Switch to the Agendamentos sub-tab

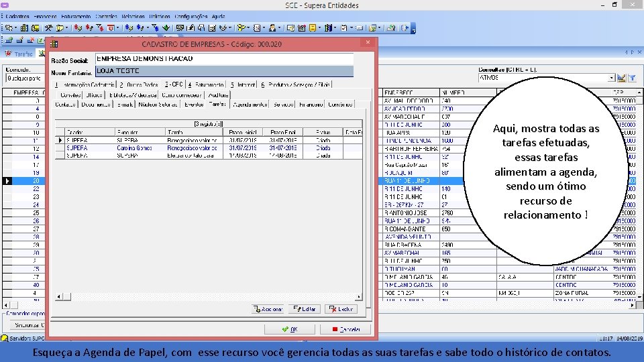click(x=250, y=105)
